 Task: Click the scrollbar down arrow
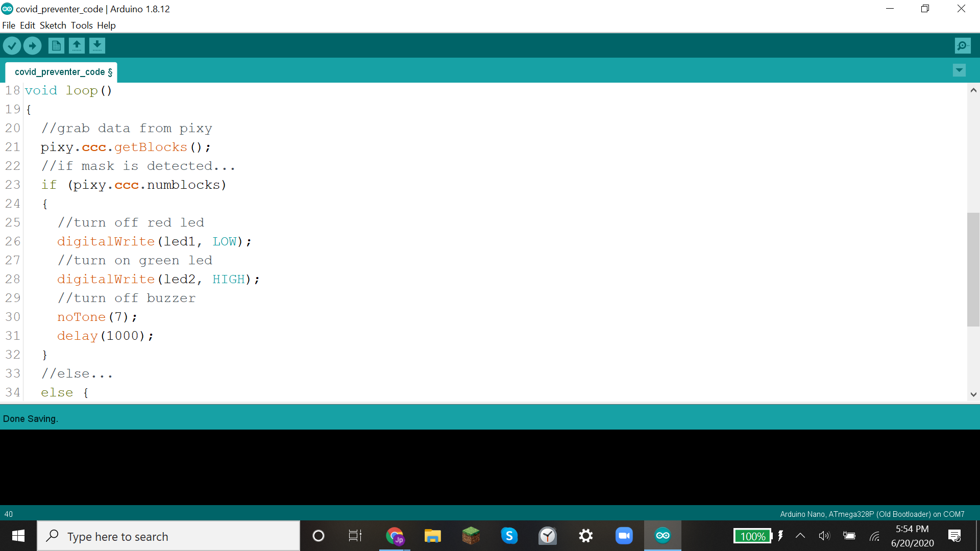[x=973, y=394]
